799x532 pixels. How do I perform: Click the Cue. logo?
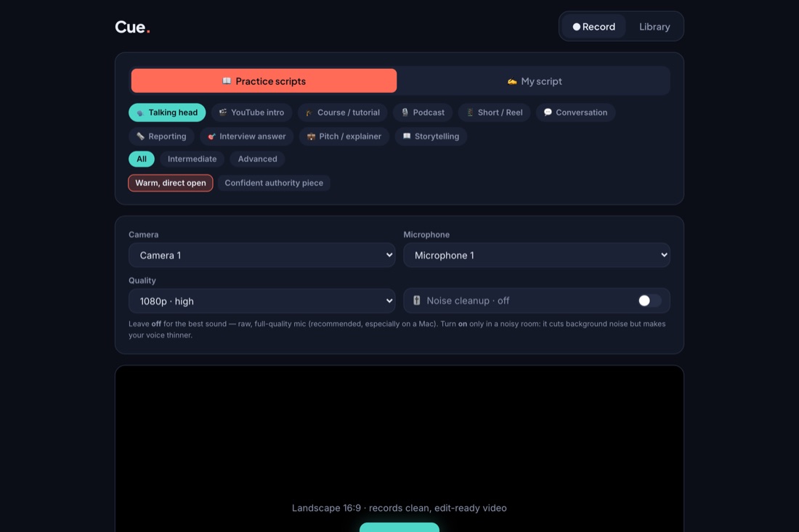(x=132, y=27)
